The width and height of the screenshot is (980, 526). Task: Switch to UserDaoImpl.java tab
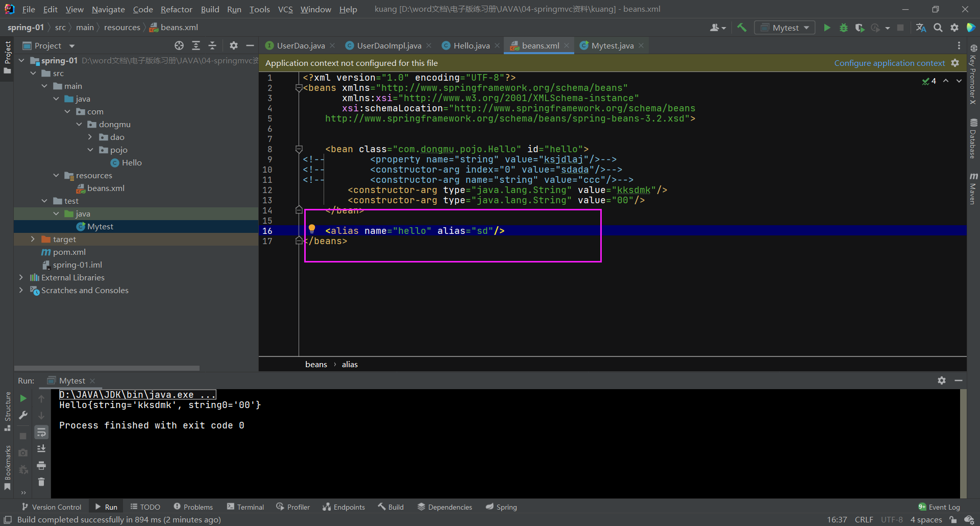(x=389, y=45)
